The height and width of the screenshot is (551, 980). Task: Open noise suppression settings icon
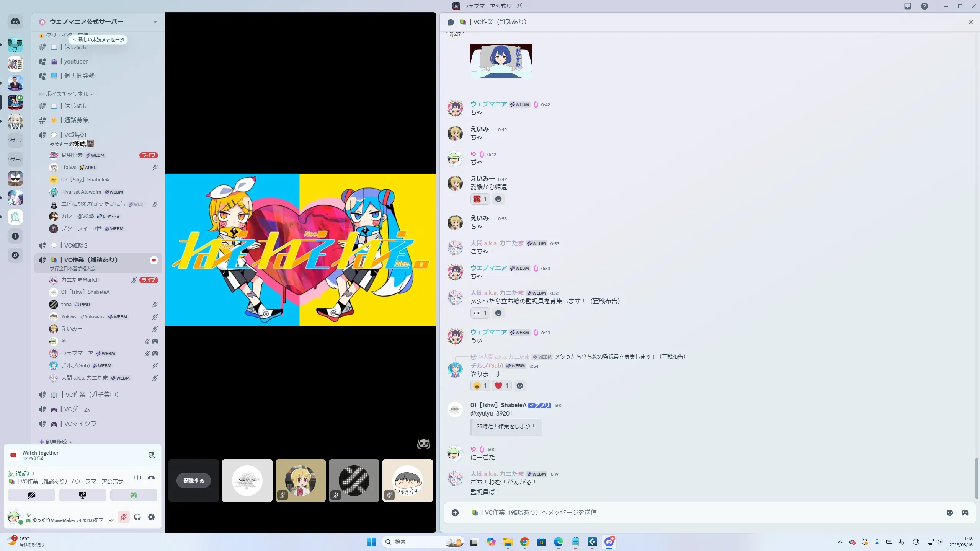137,478
